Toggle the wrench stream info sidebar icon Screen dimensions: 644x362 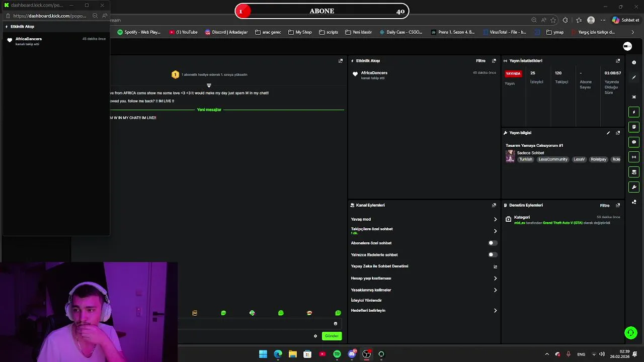[x=634, y=187]
